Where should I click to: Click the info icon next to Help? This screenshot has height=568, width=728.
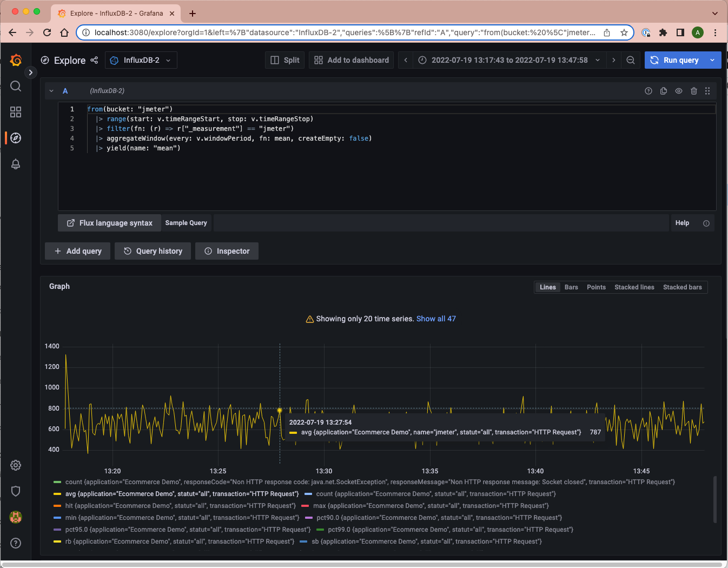(x=706, y=223)
